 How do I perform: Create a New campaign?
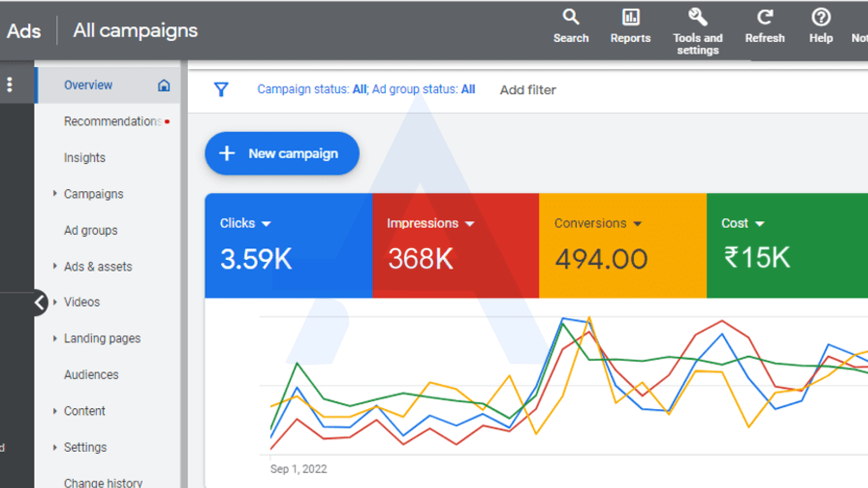(282, 153)
